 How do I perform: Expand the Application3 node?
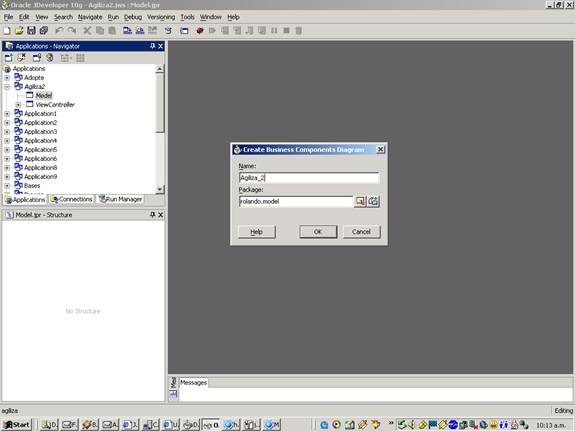coord(7,132)
